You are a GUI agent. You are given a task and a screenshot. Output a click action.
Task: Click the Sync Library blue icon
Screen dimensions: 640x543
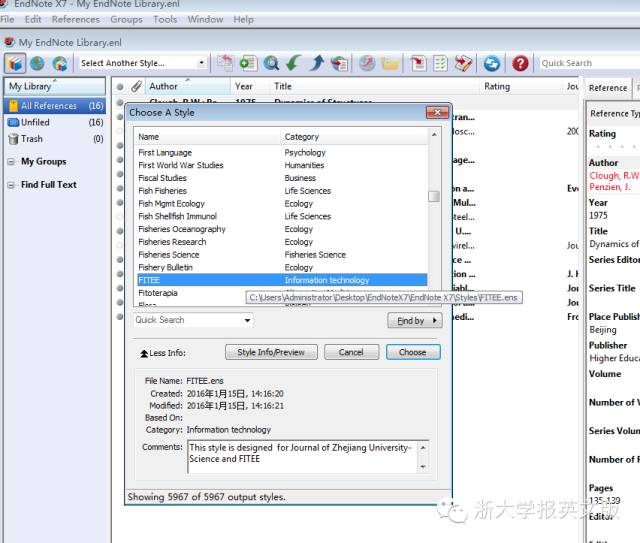point(491,63)
